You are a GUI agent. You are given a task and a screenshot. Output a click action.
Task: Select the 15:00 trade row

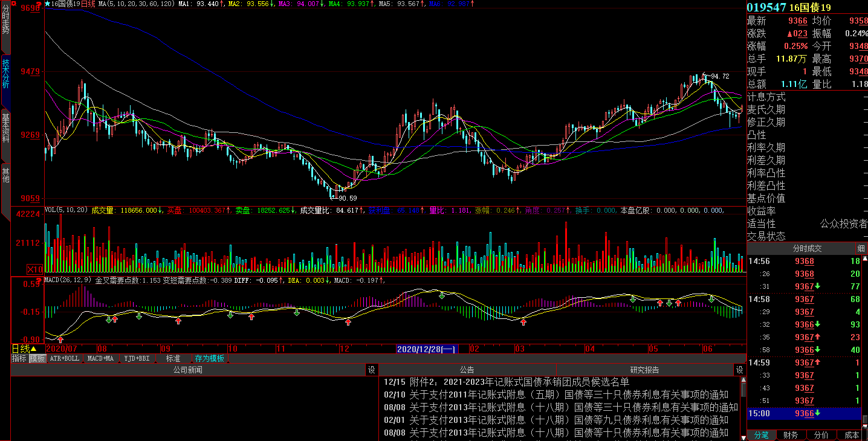tap(804, 414)
